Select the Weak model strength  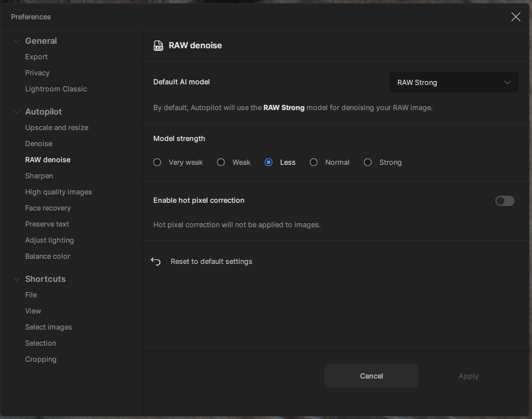click(221, 162)
